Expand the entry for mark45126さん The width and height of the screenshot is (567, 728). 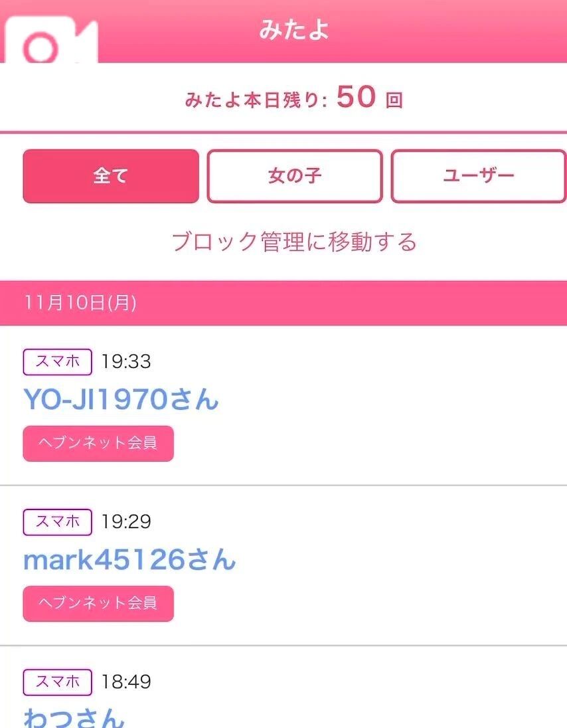coord(129,560)
